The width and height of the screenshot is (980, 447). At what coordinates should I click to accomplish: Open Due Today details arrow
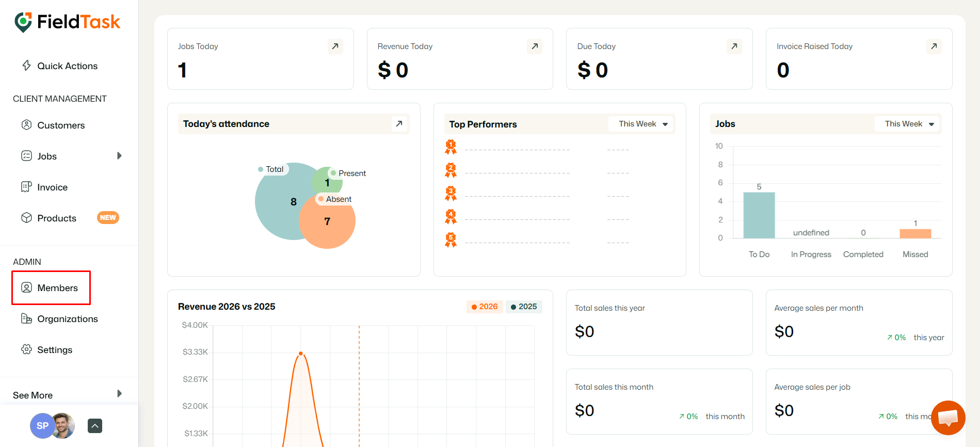[734, 46]
